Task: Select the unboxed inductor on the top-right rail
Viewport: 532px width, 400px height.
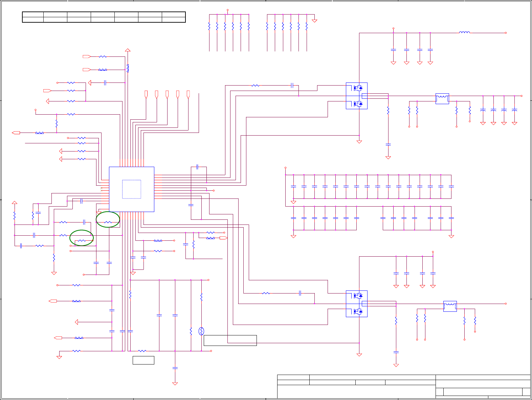Action: point(464,32)
